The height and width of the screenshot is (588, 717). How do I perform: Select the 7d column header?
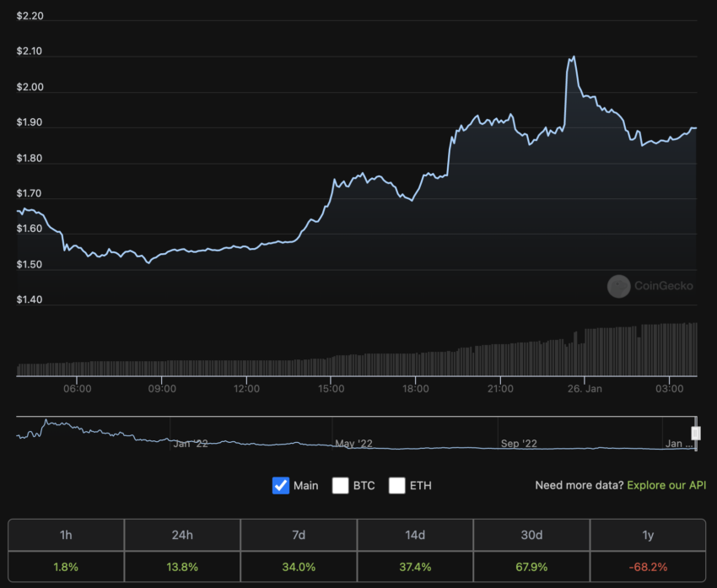[x=299, y=535]
